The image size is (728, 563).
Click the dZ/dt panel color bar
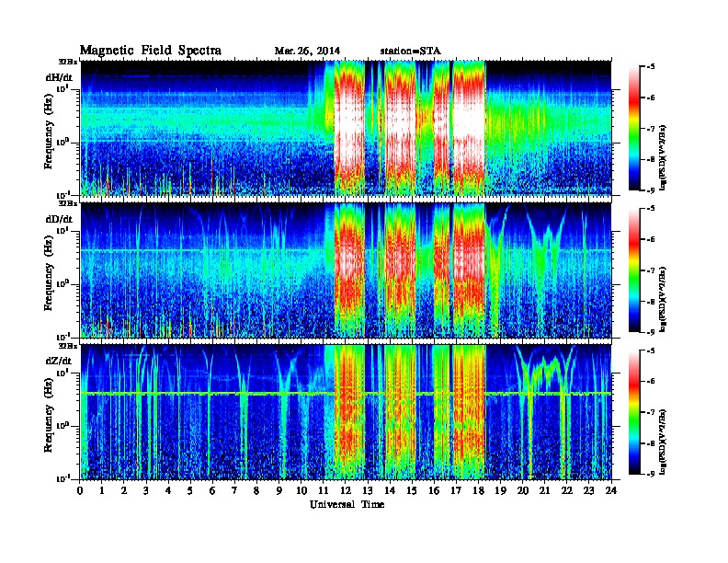click(x=634, y=412)
